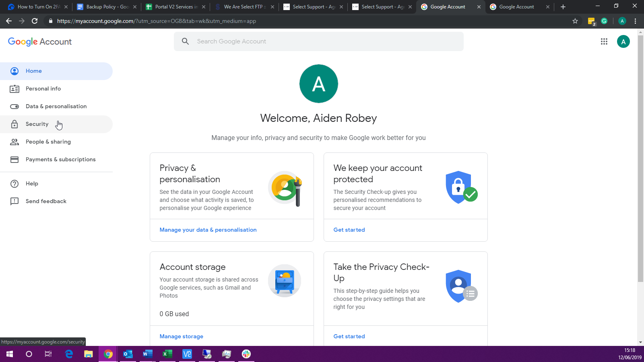Click the Security padlock icon
Image resolution: width=644 pixels, height=362 pixels.
point(14,124)
